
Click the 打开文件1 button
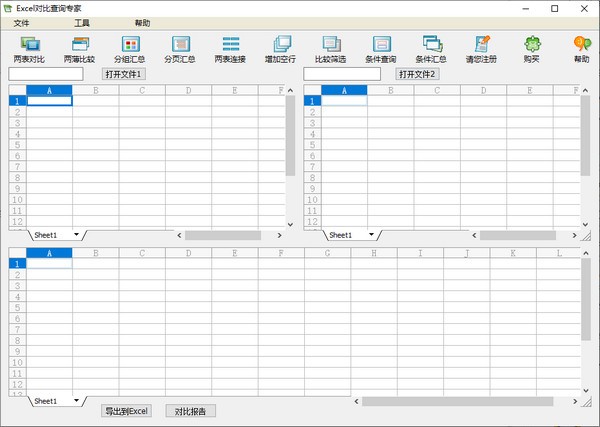tap(124, 74)
